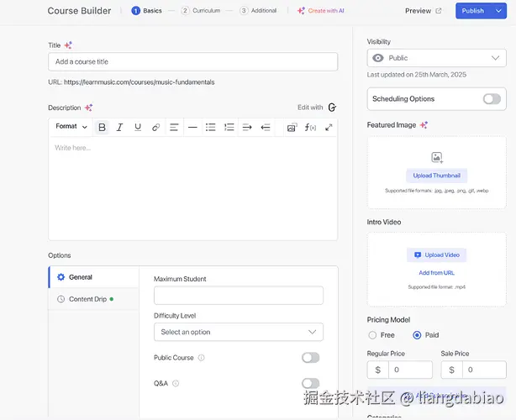Open the Format dropdown in editor toolbar
Viewport: 516px width, 420px height.
point(71,127)
